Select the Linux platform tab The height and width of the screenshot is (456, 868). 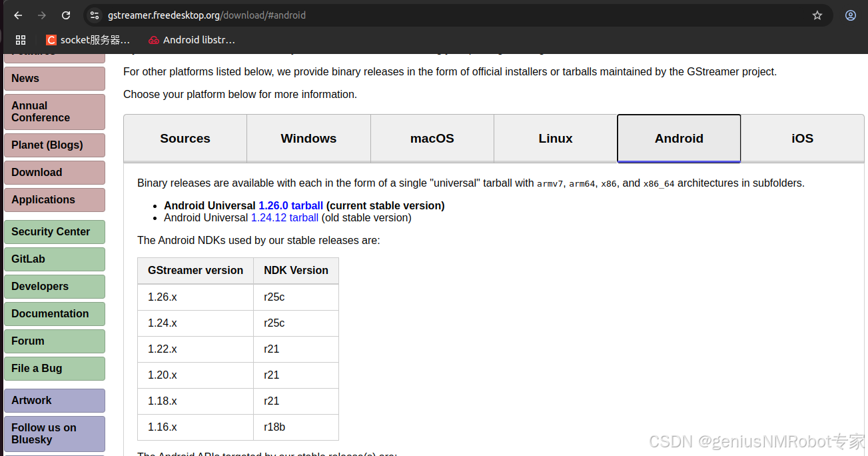[x=555, y=138]
